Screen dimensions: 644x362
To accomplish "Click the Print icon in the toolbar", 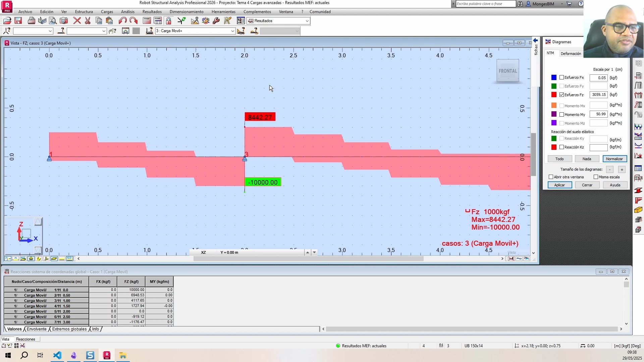I will pyautogui.click(x=31, y=21).
